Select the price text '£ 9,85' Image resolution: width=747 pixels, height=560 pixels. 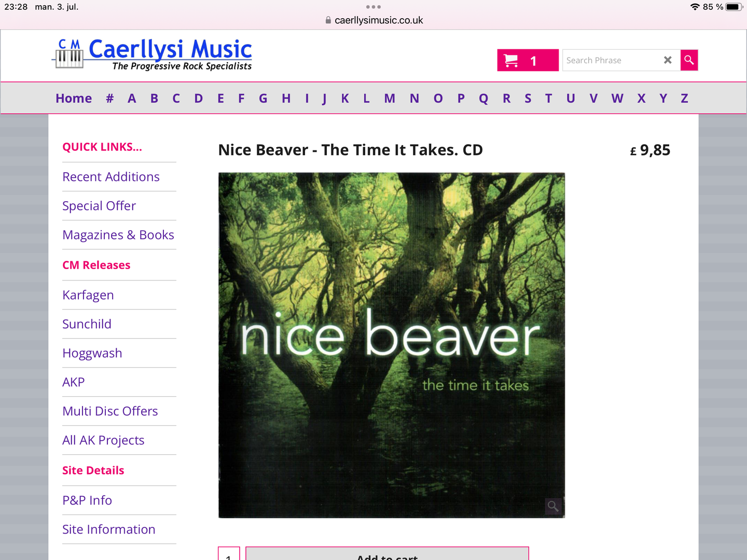[x=650, y=150]
